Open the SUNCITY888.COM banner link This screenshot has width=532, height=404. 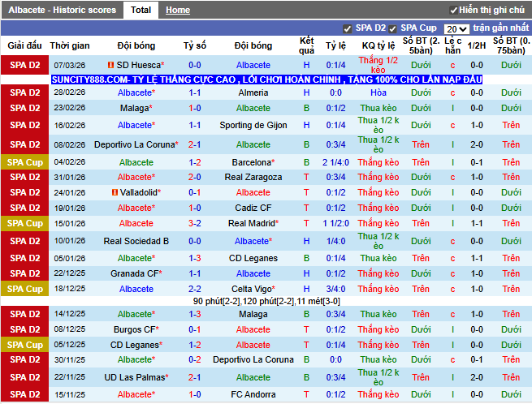point(266,80)
